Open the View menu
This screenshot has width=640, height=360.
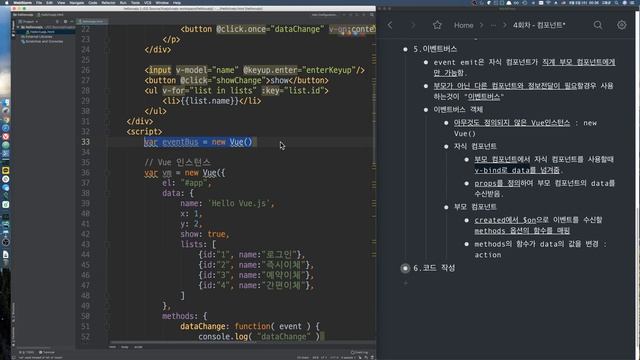point(61,2)
